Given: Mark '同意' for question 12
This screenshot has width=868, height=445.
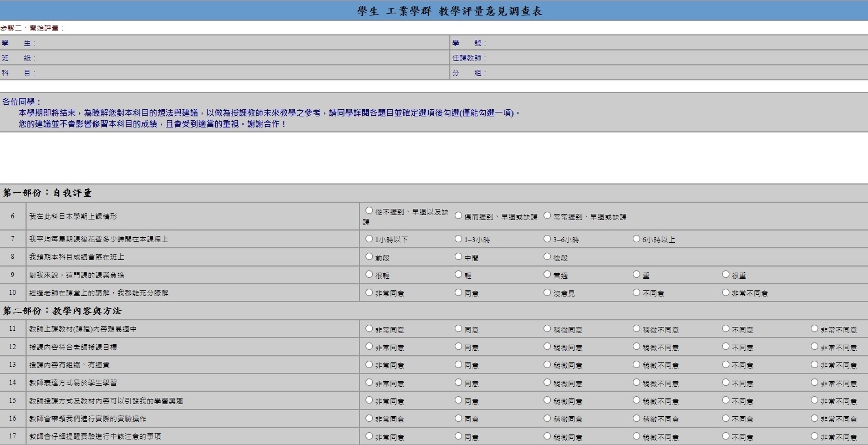Looking at the screenshot, I should 458,346.
